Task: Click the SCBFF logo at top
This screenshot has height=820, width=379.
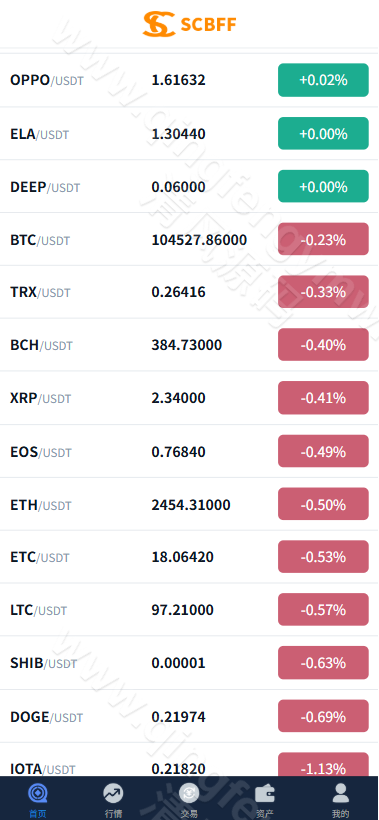Action: coord(189,24)
